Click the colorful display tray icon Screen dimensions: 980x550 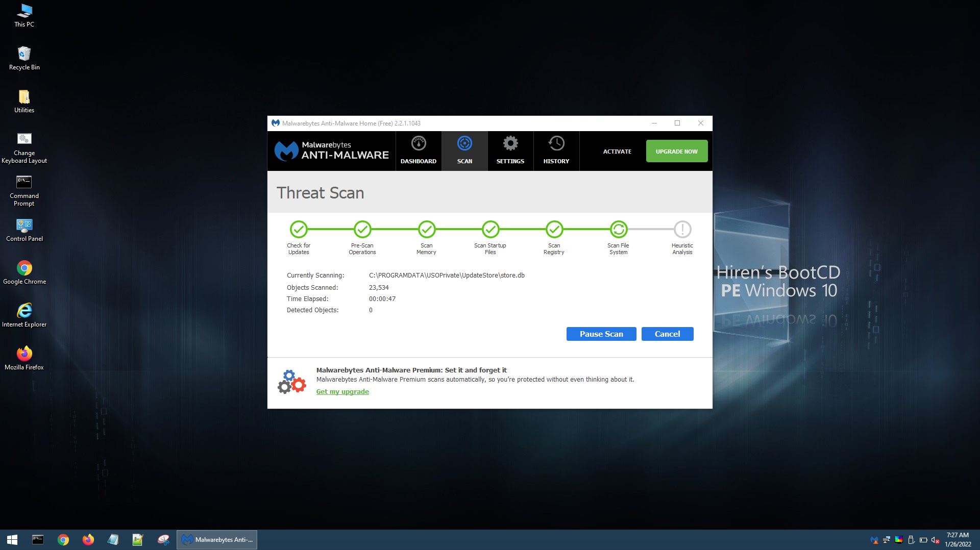tap(899, 540)
